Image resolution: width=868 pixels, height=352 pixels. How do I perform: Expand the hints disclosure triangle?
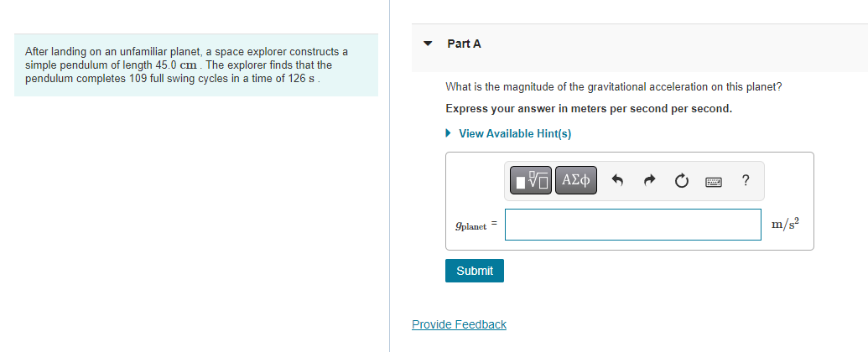click(449, 133)
